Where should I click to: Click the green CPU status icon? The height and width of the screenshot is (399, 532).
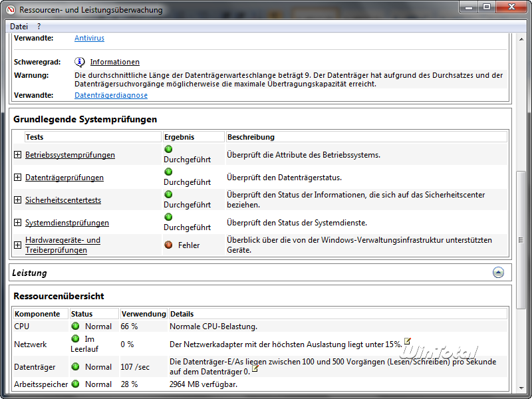[x=75, y=327]
